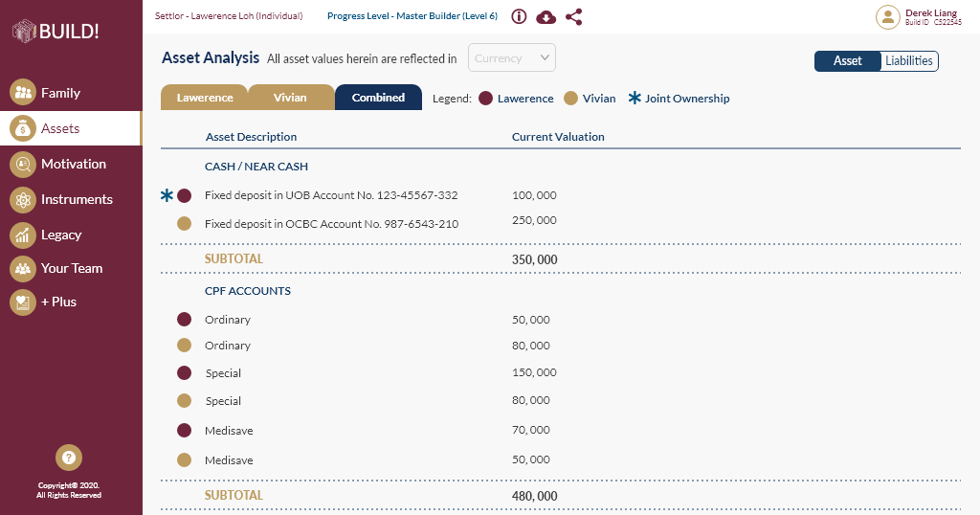Viewport: 980px width, 515px height.
Task: Click the user profile avatar icon
Action: coord(888,16)
